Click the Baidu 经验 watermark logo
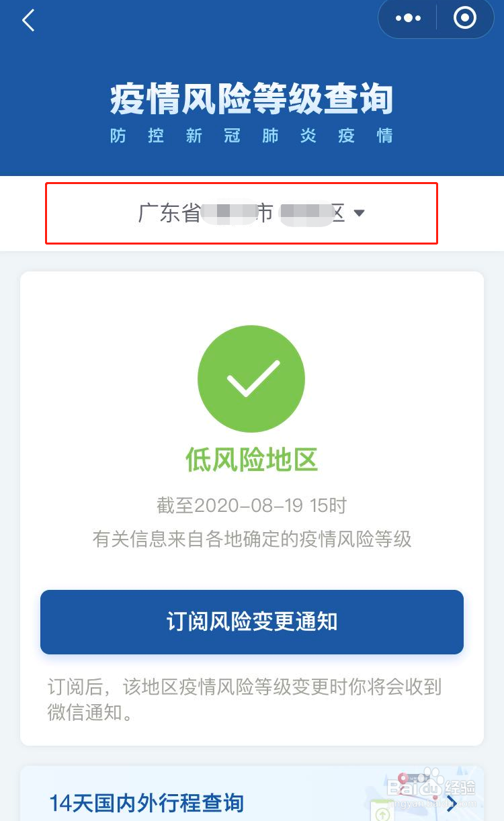The image size is (504, 821). 430,789
